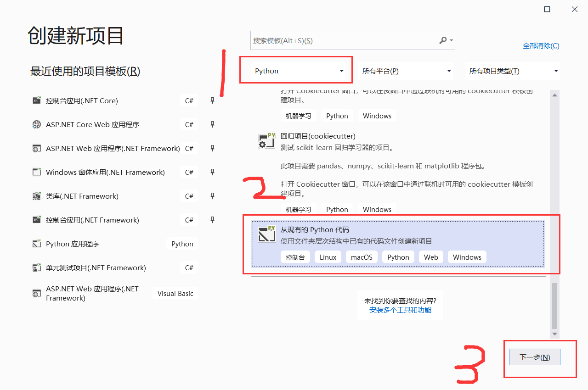Click the Windows 窗体应用 template icon
The image size is (588, 390).
click(x=37, y=172)
